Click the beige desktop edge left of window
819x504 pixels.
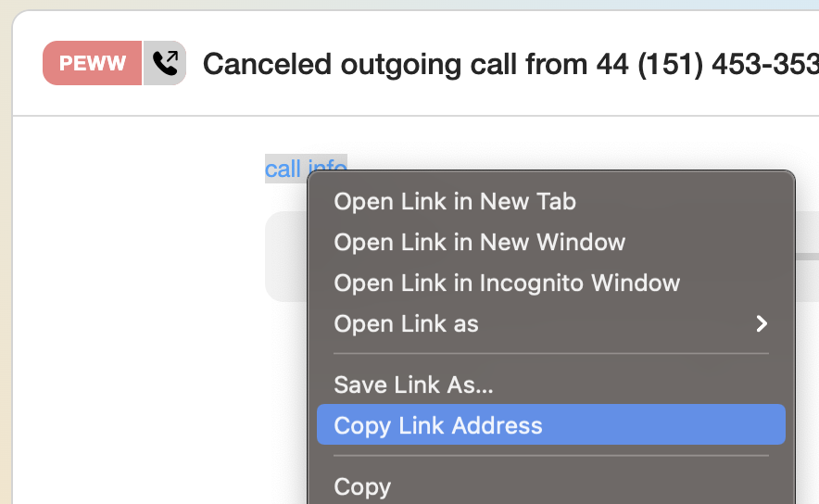(5, 278)
